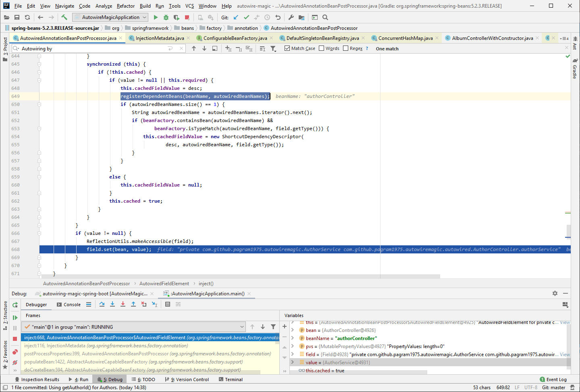Open Search Everywhere with the magnifier icon
This screenshot has height=392, width=580.
325,17
